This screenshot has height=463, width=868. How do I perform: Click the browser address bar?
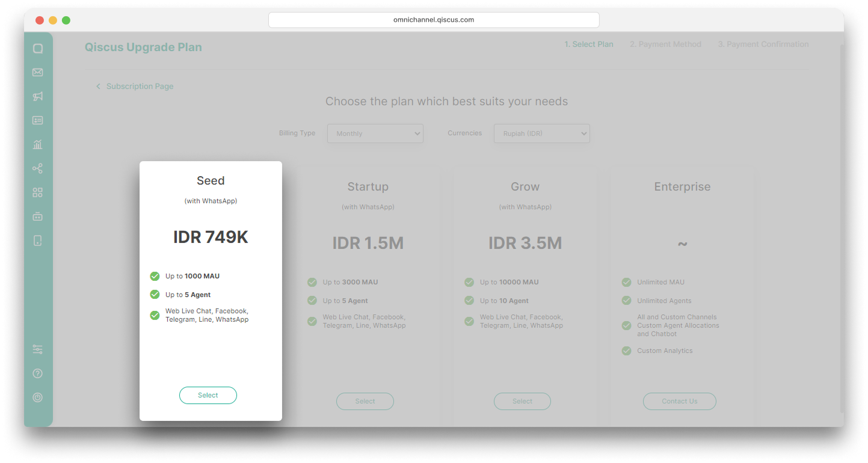tap(434, 20)
